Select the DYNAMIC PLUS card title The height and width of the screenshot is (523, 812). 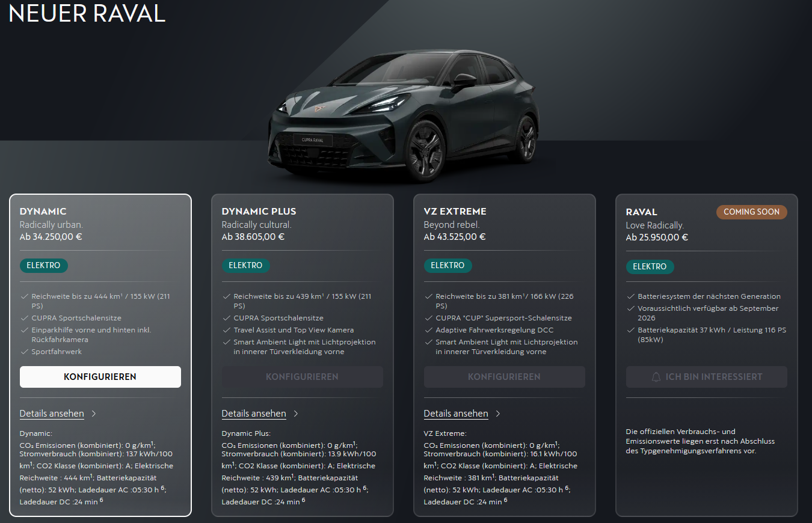tap(259, 212)
